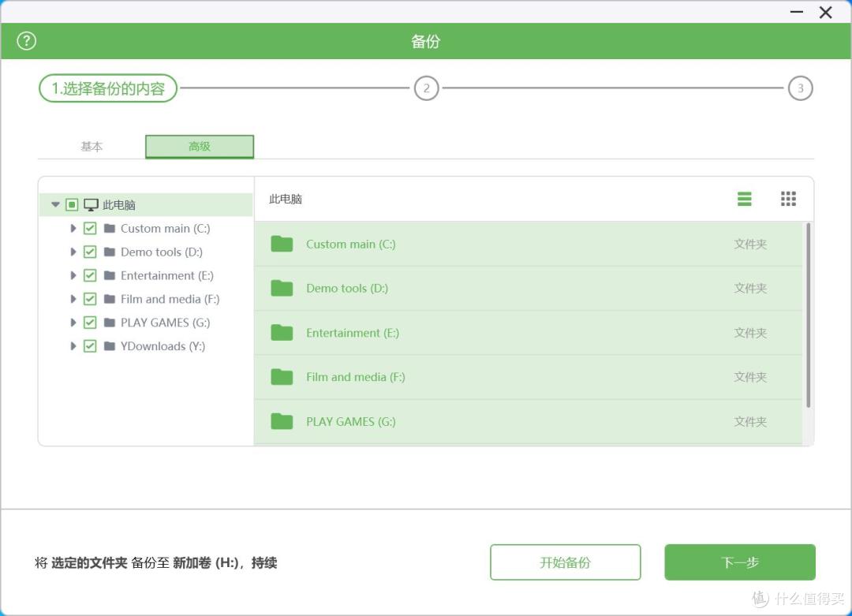852x616 pixels.
Task: Expand the Demo tools (D:) tree node
Action: tap(73, 252)
